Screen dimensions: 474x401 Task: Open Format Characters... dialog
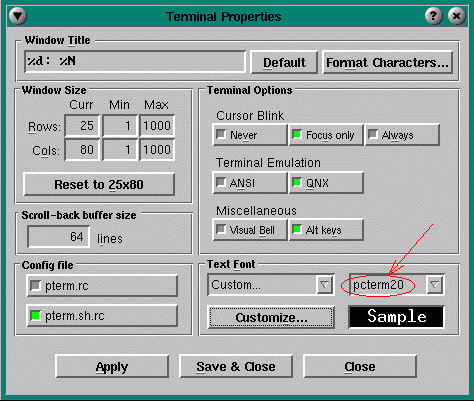[x=387, y=62]
